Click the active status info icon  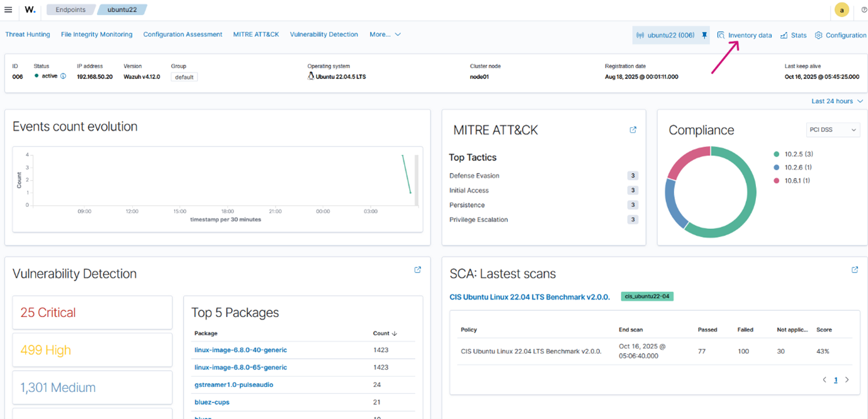coord(63,76)
